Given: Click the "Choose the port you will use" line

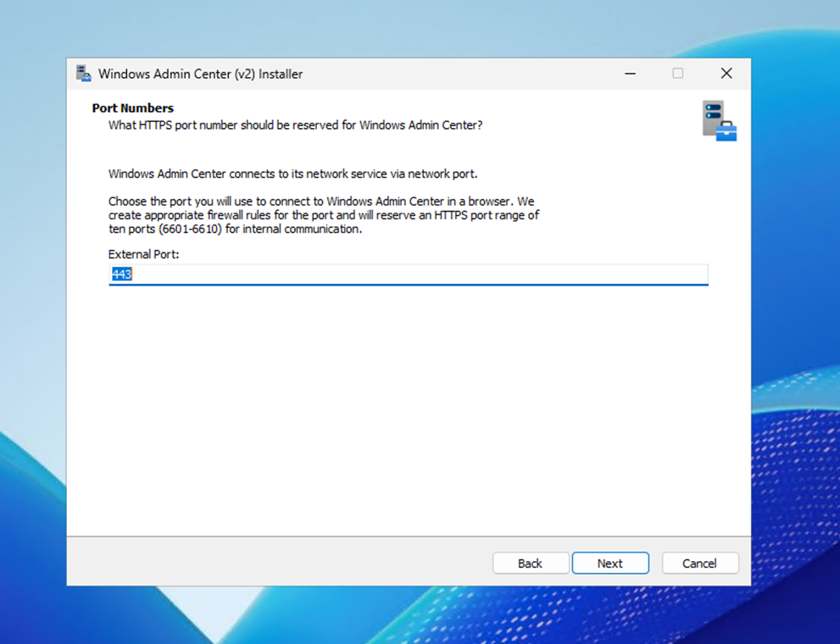Looking at the screenshot, I should [320, 202].
